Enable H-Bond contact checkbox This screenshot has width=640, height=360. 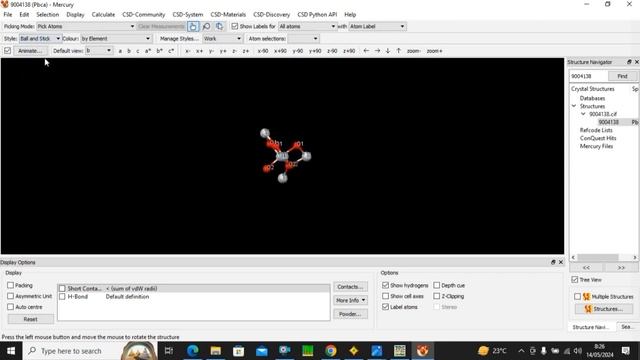pyautogui.click(x=62, y=297)
